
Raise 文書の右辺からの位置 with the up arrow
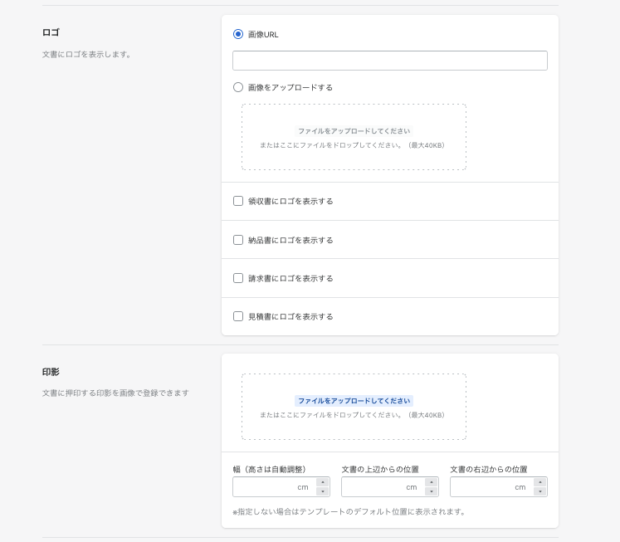tap(540, 482)
